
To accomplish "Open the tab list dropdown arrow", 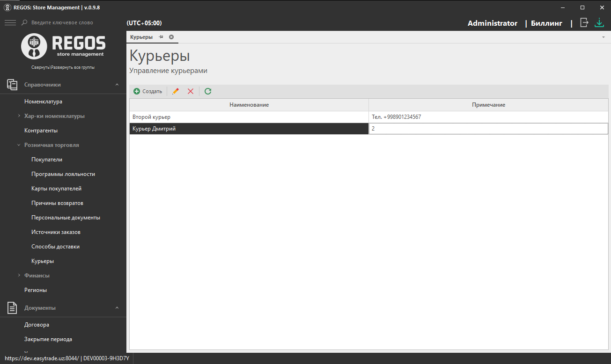I will (x=604, y=37).
